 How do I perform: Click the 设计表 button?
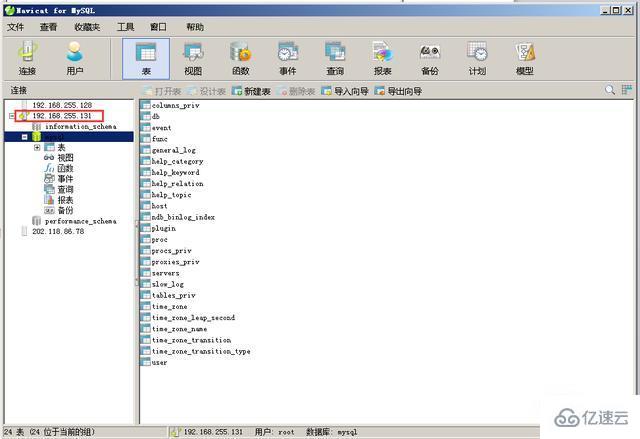(207, 91)
